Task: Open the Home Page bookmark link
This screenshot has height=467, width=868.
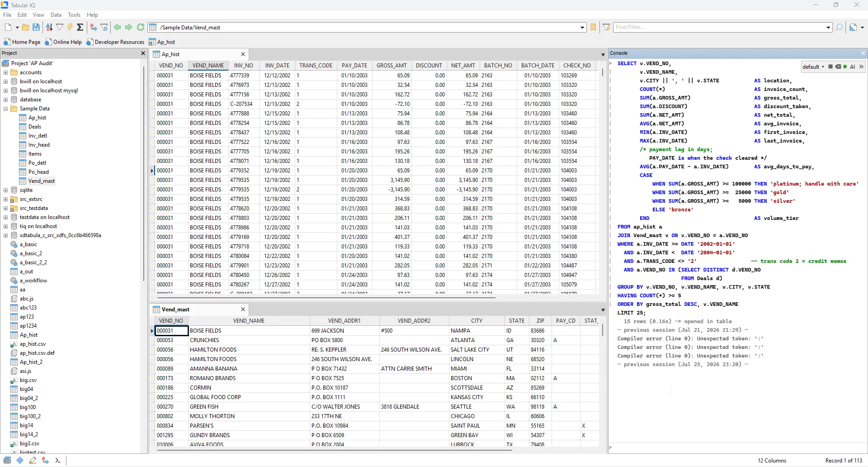Action: tap(22, 42)
